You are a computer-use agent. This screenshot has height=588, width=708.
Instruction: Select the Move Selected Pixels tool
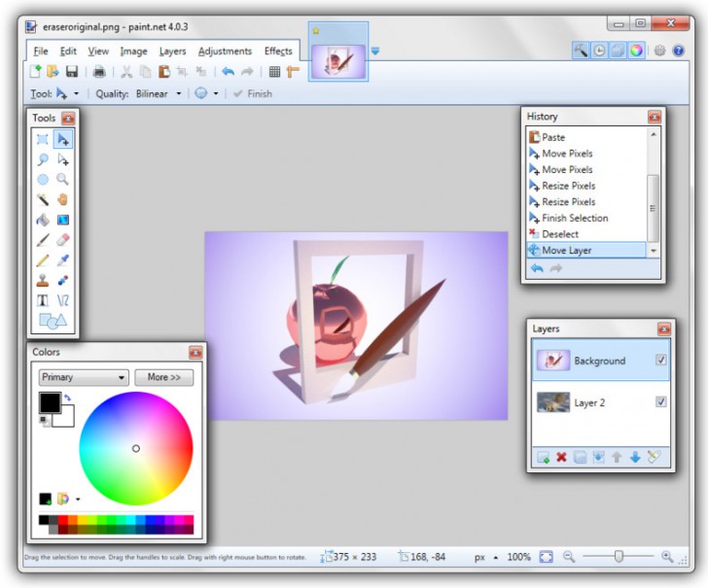(x=63, y=139)
